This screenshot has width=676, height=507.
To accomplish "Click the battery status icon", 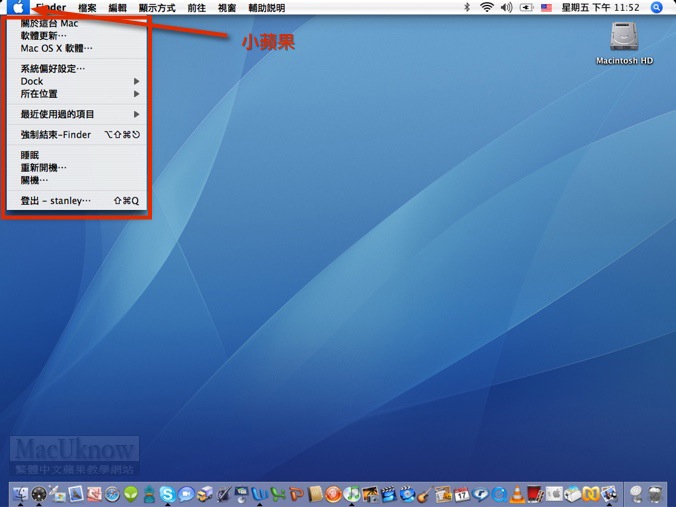I will click(x=526, y=7).
